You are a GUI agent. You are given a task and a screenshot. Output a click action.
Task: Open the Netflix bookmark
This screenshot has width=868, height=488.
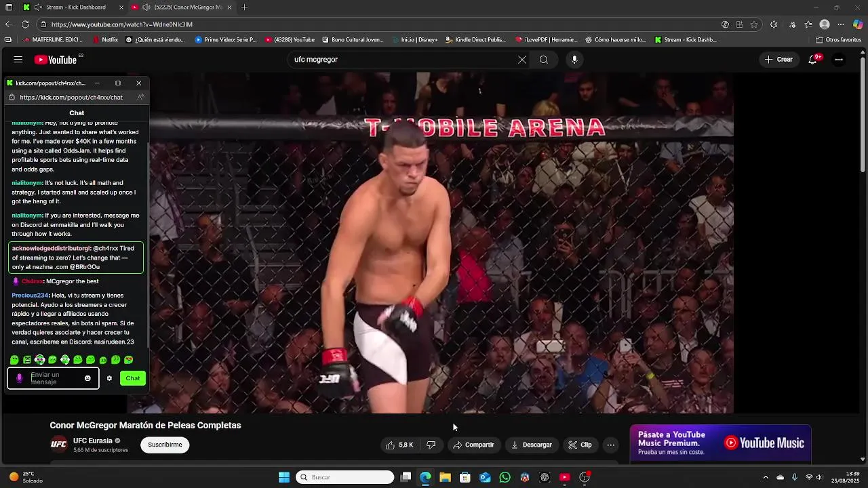tap(105, 40)
